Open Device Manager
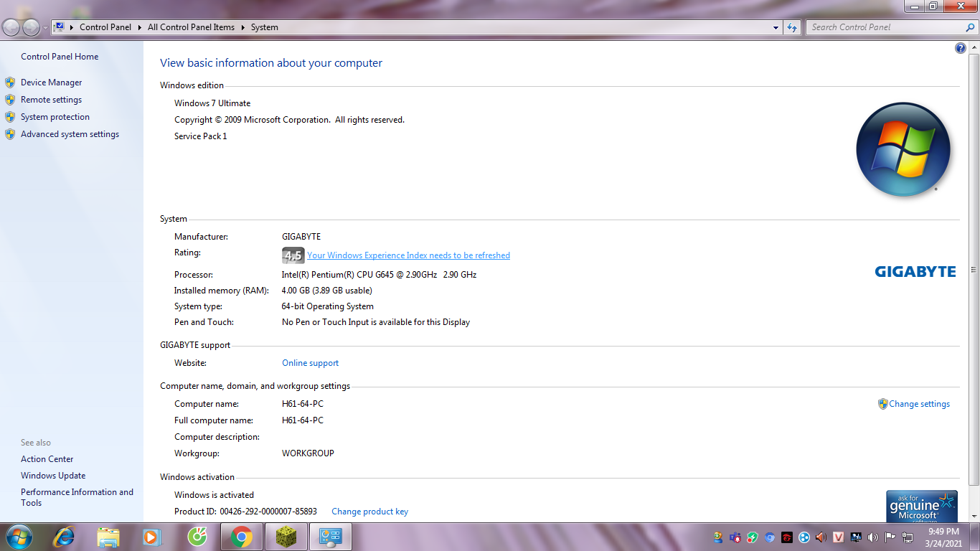The width and height of the screenshot is (980, 551). (x=51, y=83)
